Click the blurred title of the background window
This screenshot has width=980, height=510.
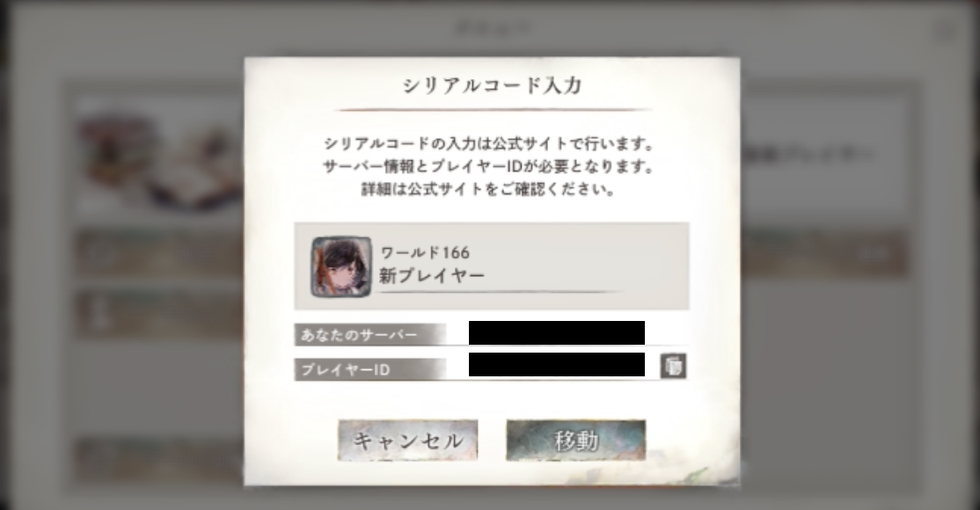[492, 27]
